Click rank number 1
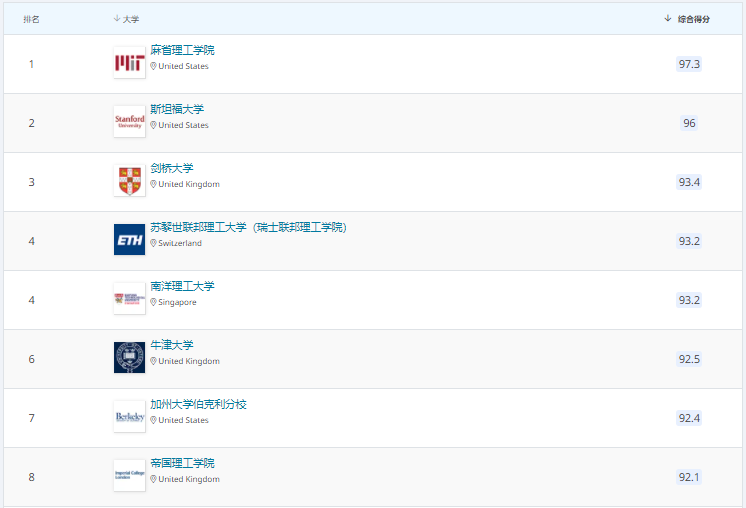Image resolution: width=746 pixels, height=508 pixels. [x=31, y=64]
